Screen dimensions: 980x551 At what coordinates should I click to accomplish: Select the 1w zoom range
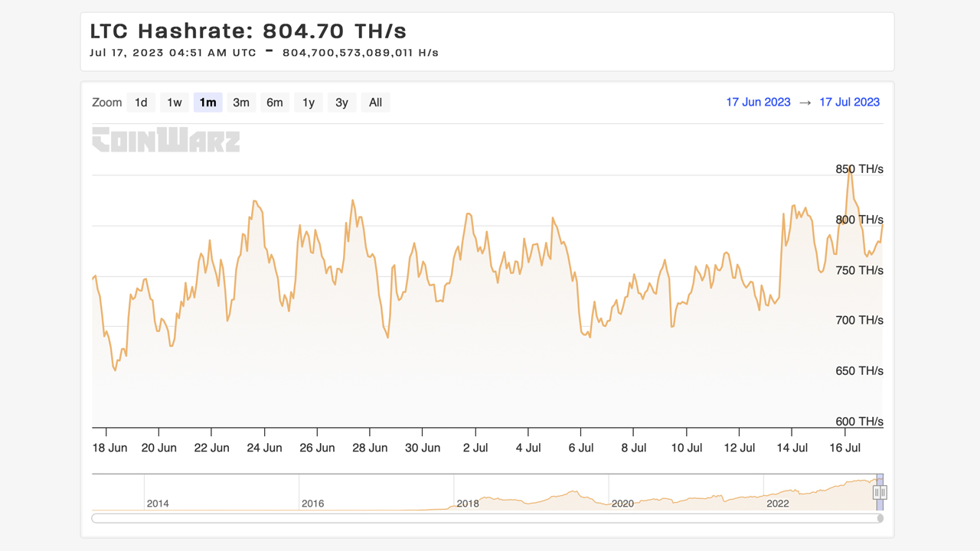(x=174, y=102)
